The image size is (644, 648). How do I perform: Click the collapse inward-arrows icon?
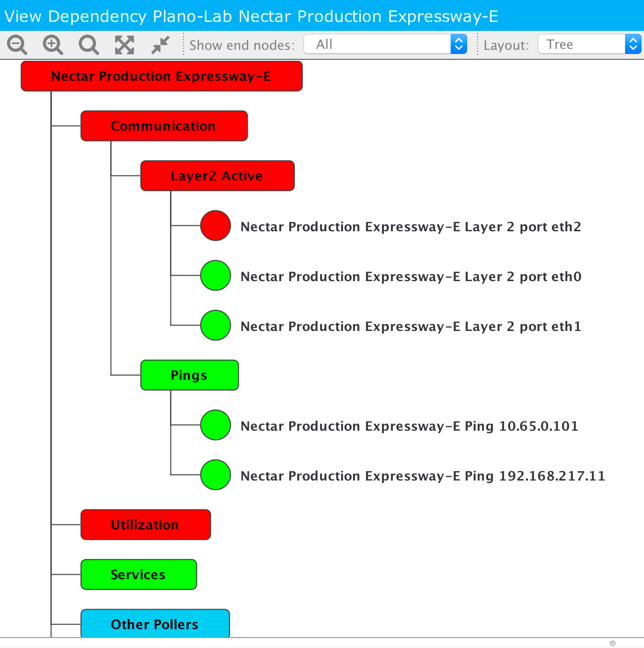coord(161,45)
